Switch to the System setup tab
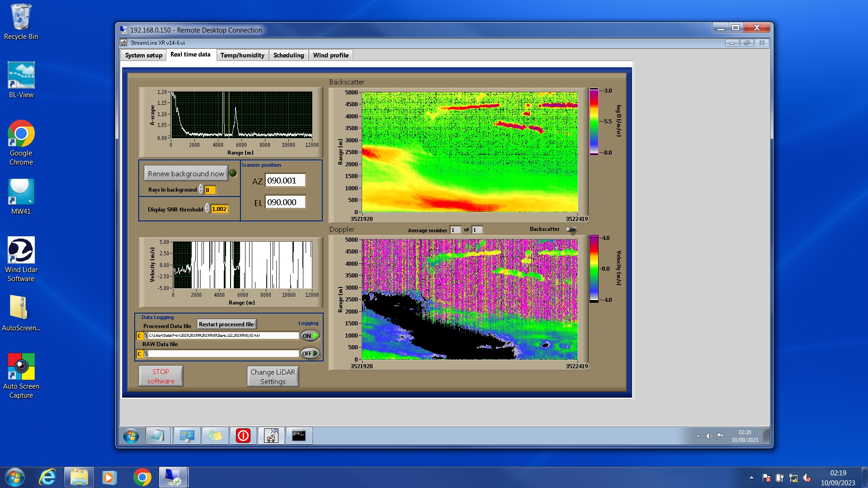 point(143,55)
